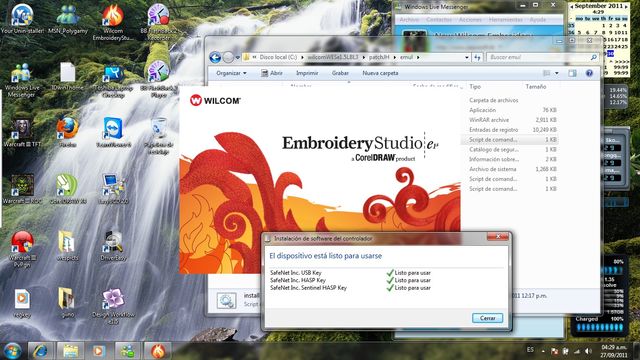Expand the recent pages arrow beside forward button
Viewport: 640px width, 360px height.
238,58
